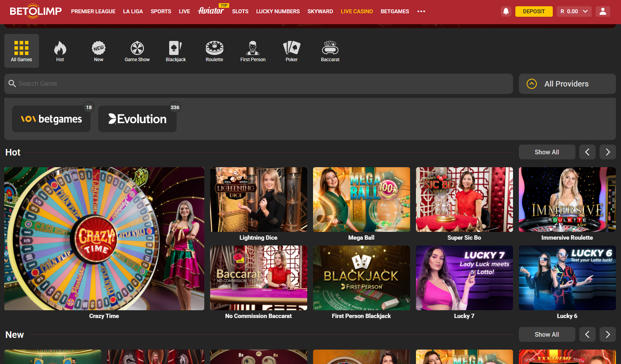Viewport: 621px width, 364px height.
Task: Launch Lucky 6 game
Action: pyautogui.click(x=567, y=278)
